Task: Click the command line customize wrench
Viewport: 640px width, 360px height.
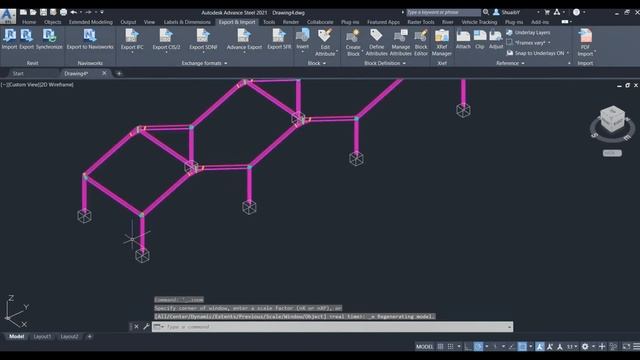Action: click(146, 327)
